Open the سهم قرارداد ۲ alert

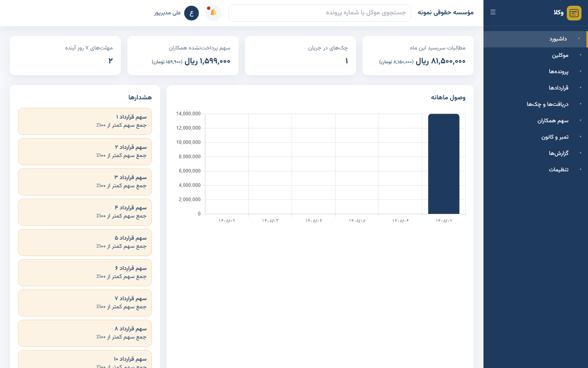(85, 152)
